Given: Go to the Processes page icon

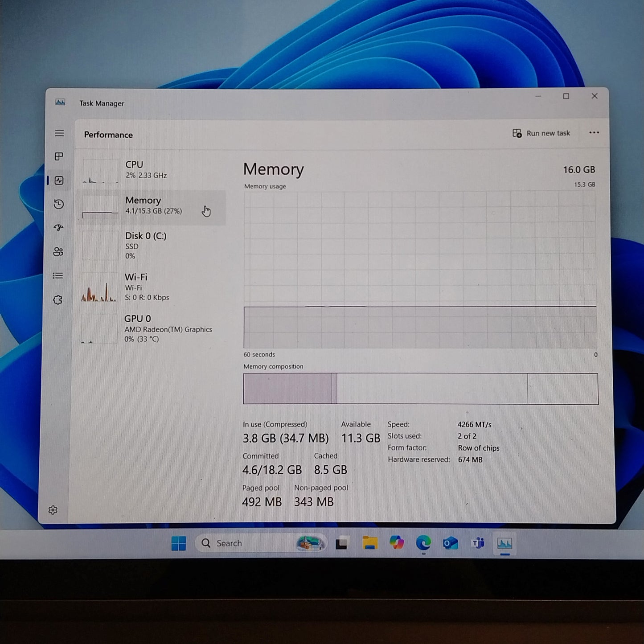Looking at the screenshot, I should 59,156.
